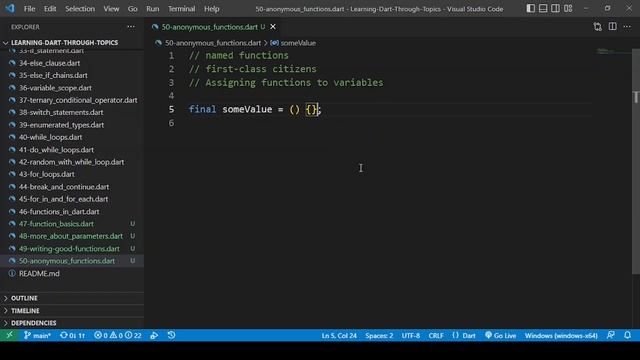Screen dimensions: 640x360
Task: Open Explorer more actions ellipsis
Action: (131, 27)
